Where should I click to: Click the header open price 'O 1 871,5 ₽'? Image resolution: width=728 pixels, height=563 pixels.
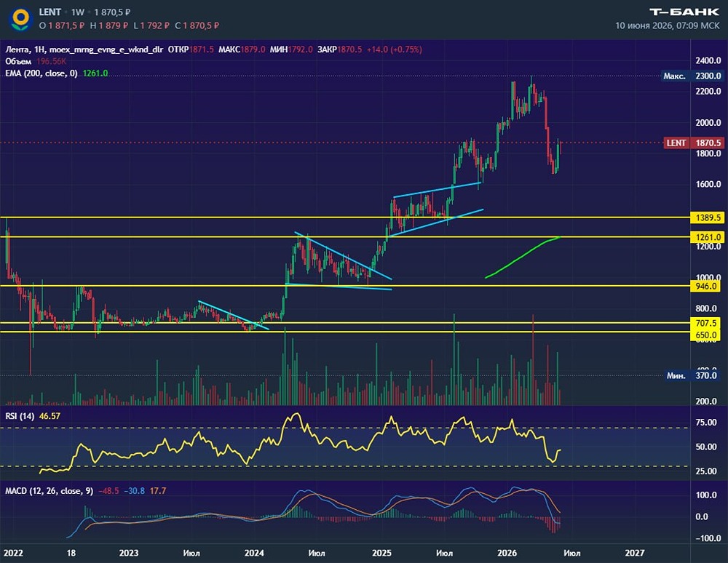[x=62, y=25]
